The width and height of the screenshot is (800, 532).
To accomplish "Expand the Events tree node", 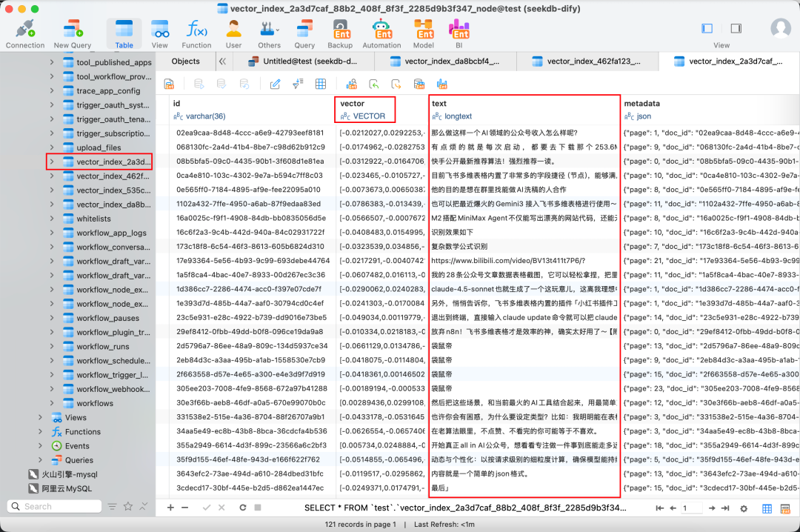I will click(x=40, y=446).
